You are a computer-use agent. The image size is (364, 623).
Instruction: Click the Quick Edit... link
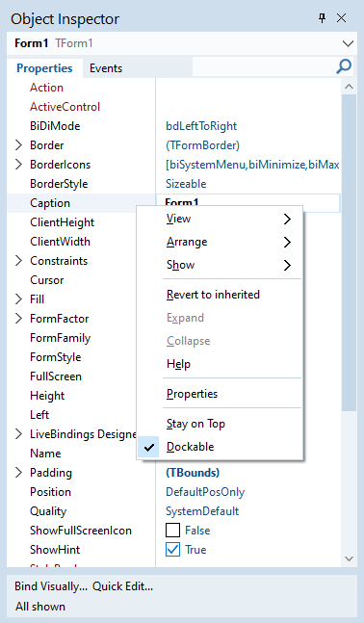pos(122,586)
